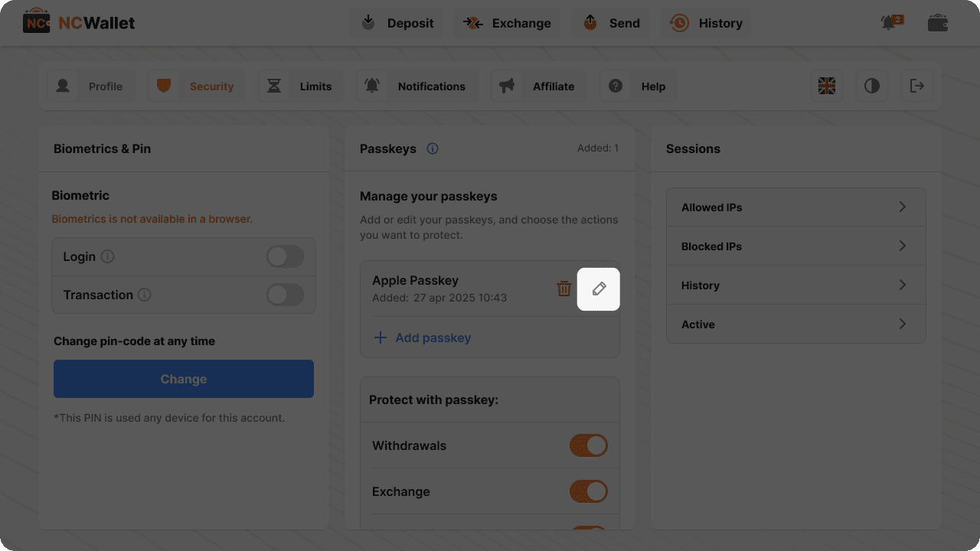
Task: Open the Active sessions row
Action: [795, 324]
